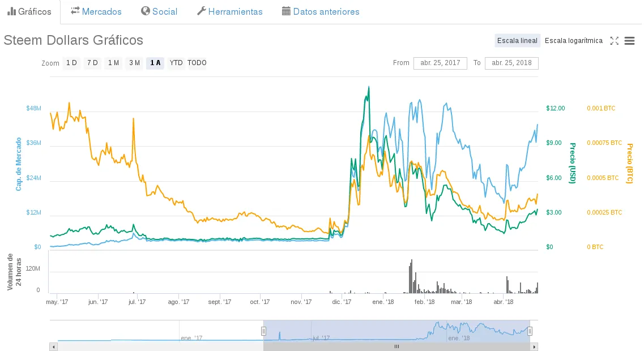This screenshot has height=351, width=644.
Task: Click the 0.001 BTC axis label
Action: 601,108
